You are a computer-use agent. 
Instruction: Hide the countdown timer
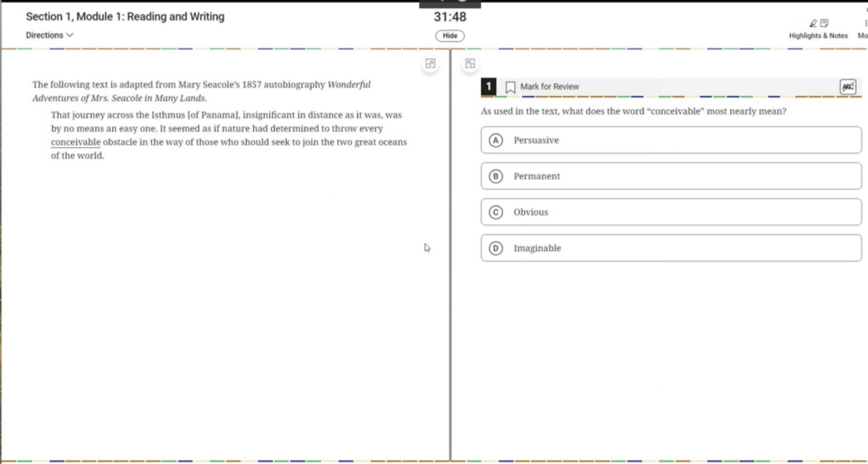click(x=449, y=35)
